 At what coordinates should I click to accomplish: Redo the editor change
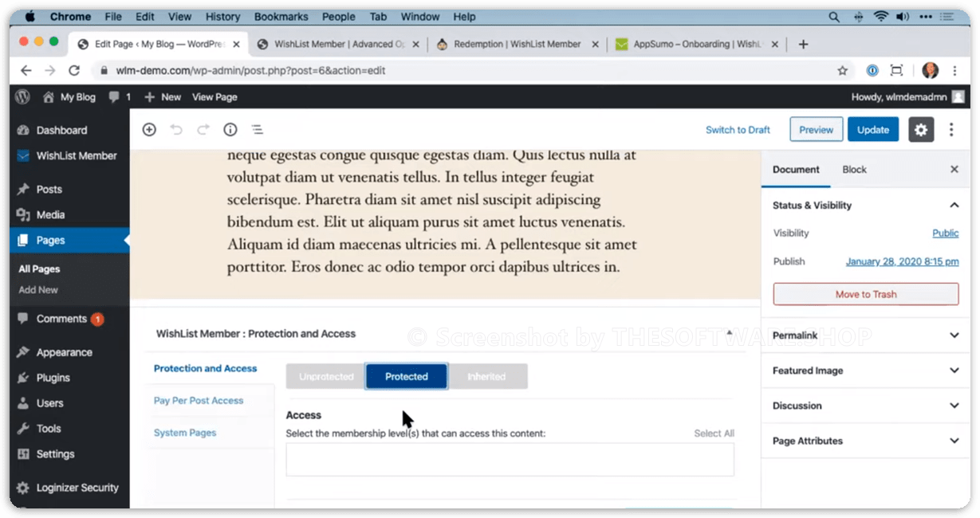click(x=203, y=129)
